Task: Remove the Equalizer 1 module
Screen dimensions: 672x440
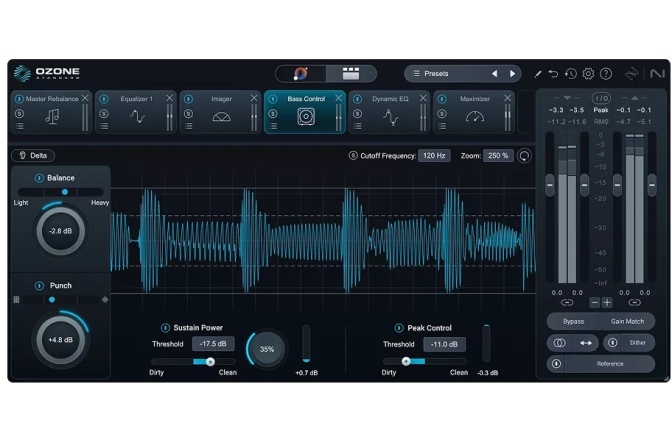Action: tap(170, 98)
